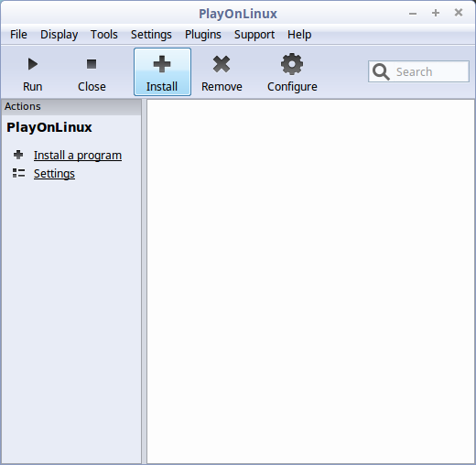The width and height of the screenshot is (476, 465).
Task: Click the Close stop icon in toolbar
Action: tap(92, 64)
